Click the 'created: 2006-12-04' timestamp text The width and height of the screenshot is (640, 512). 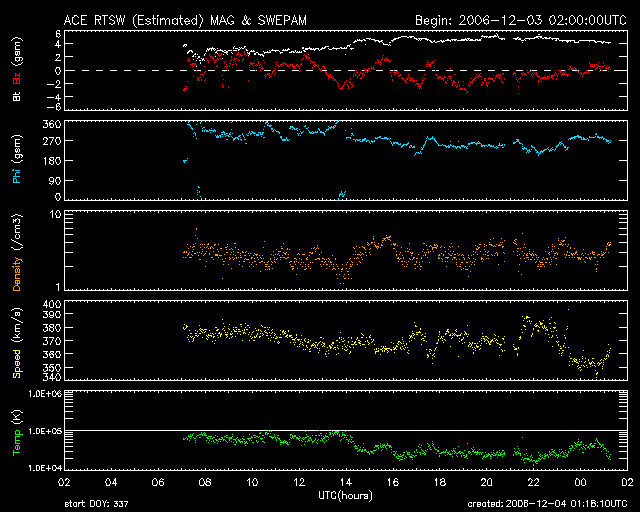(547, 504)
